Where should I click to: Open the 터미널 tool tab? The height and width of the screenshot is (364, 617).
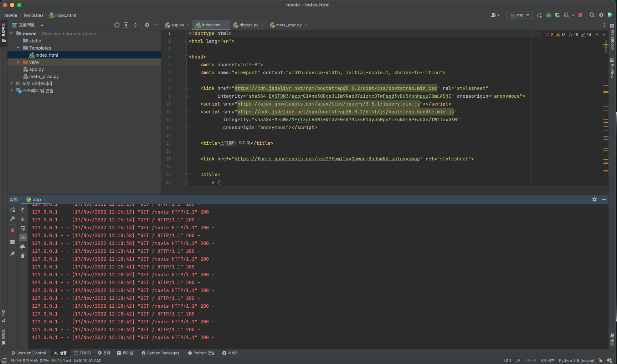pos(125,353)
